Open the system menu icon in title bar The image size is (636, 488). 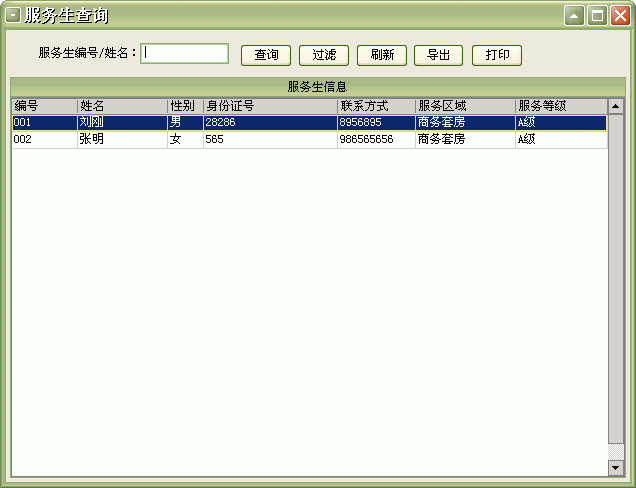[13, 16]
